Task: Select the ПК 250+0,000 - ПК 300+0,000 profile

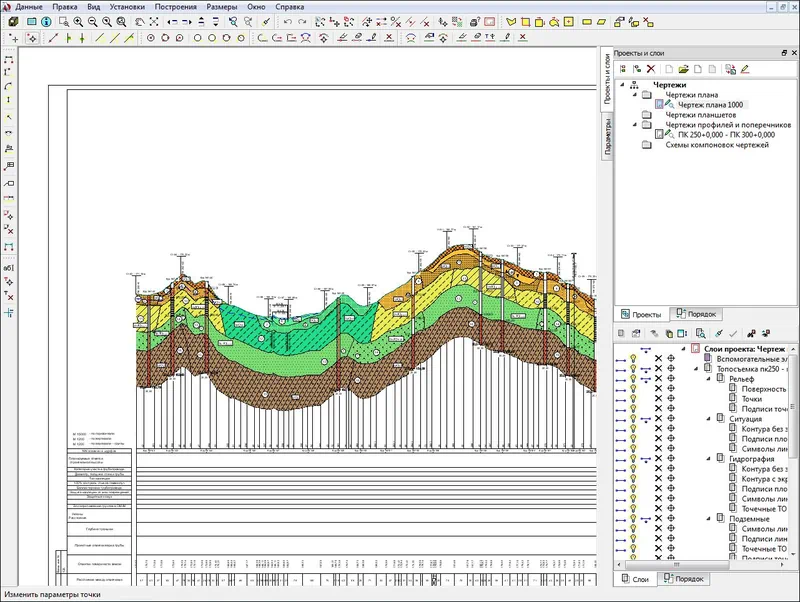Action: [x=725, y=135]
